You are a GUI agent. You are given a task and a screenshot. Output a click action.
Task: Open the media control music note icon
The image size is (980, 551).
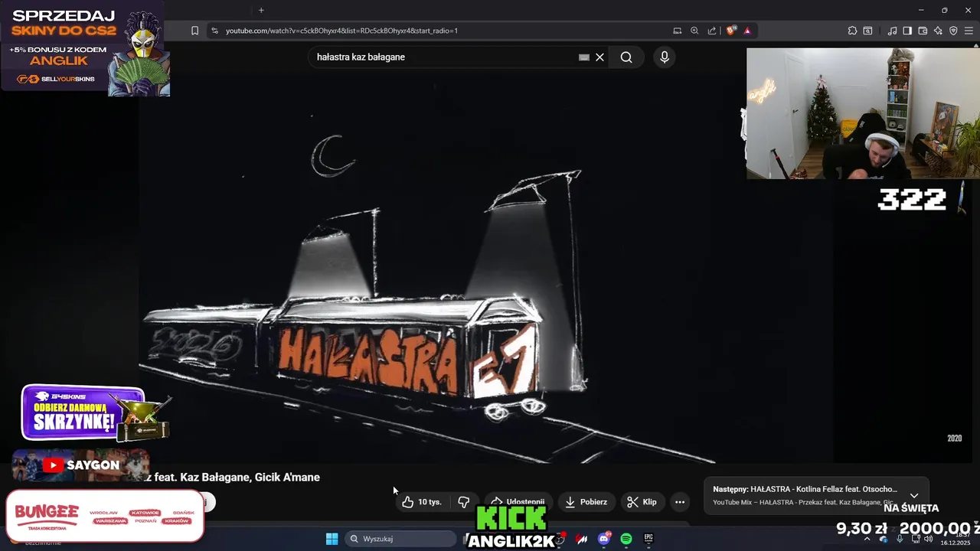(892, 31)
